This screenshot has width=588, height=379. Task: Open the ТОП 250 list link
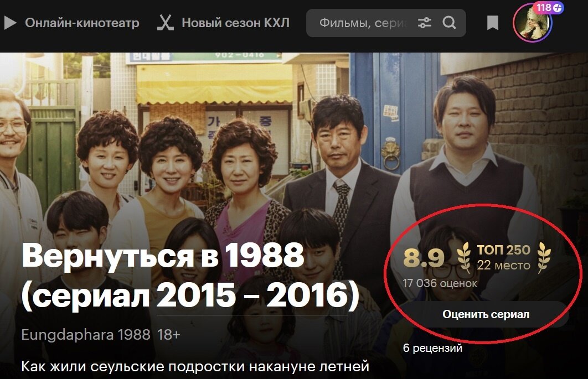[503, 250]
